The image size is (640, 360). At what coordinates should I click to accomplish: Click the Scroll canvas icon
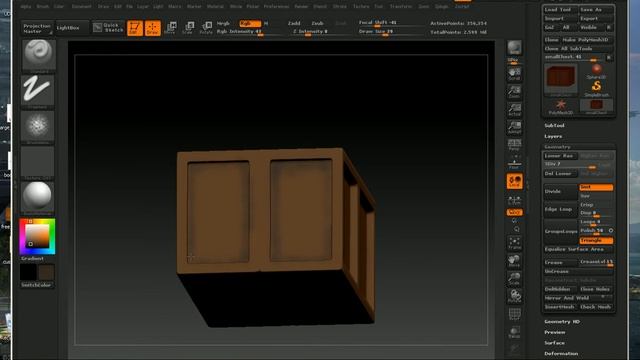(x=514, y=74)
